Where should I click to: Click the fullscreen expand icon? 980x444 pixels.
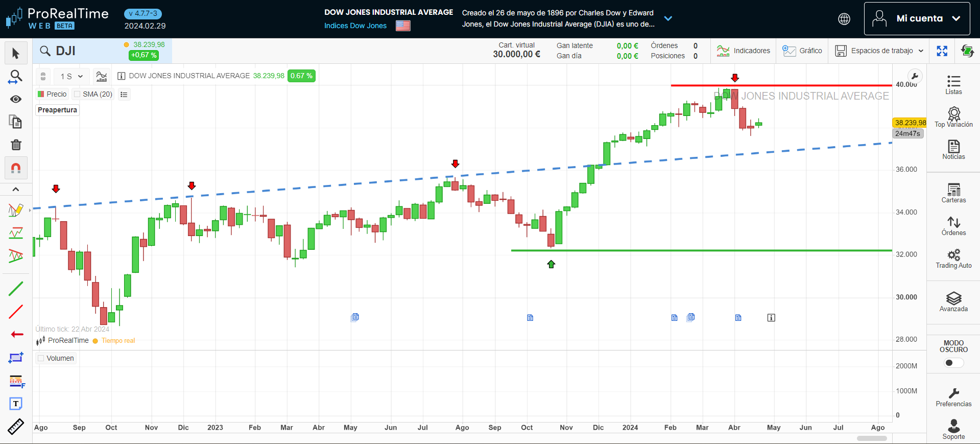[942, 51]
